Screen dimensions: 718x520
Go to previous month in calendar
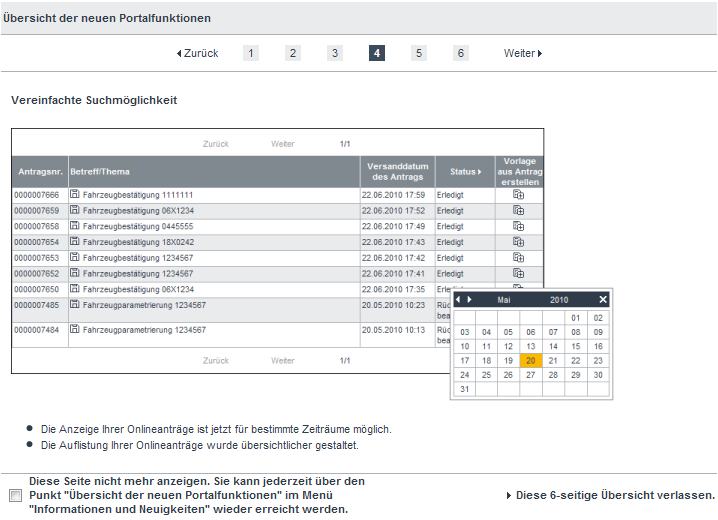[x=458, y=299]
